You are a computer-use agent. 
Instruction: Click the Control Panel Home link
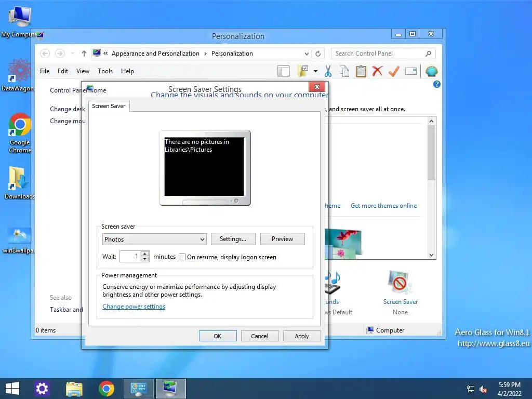(x=78, y=90)
